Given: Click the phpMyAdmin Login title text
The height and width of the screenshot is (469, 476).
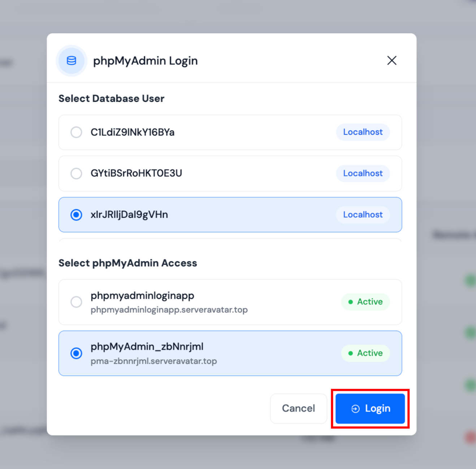Looking at the screenshot, I should [x=146, y=61].
